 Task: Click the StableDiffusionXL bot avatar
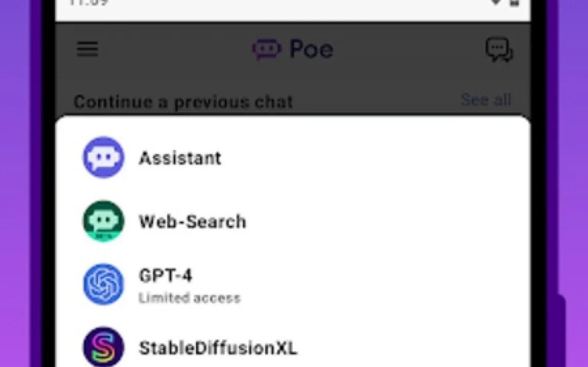[103, 348]
